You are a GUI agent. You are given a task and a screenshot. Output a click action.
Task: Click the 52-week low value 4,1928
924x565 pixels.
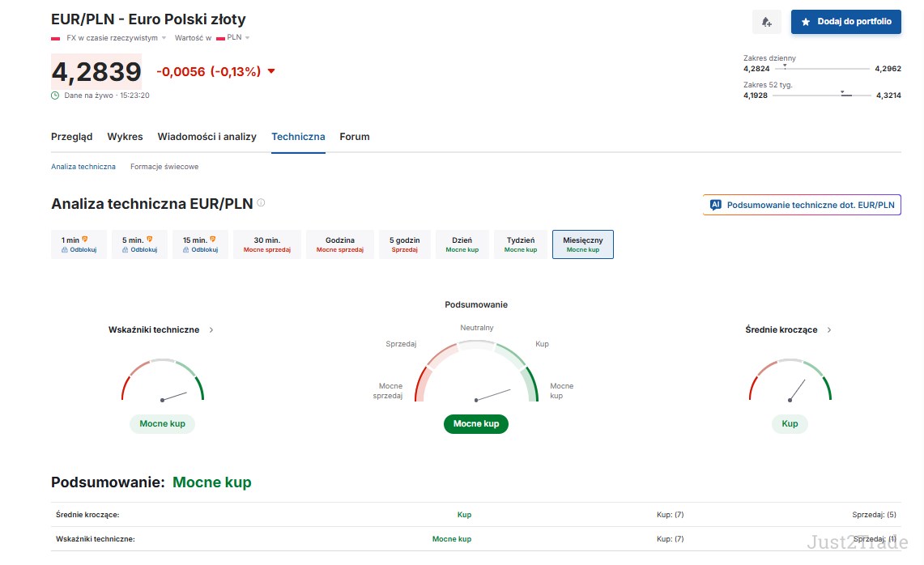point(756,96)
